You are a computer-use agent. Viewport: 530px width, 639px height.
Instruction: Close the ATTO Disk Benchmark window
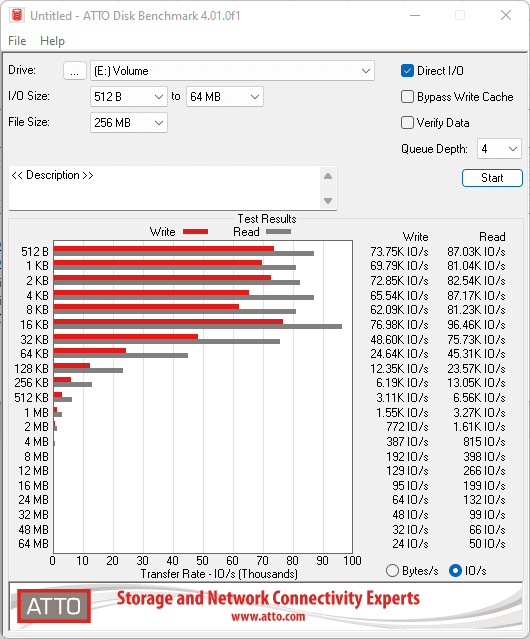[506, 15]
